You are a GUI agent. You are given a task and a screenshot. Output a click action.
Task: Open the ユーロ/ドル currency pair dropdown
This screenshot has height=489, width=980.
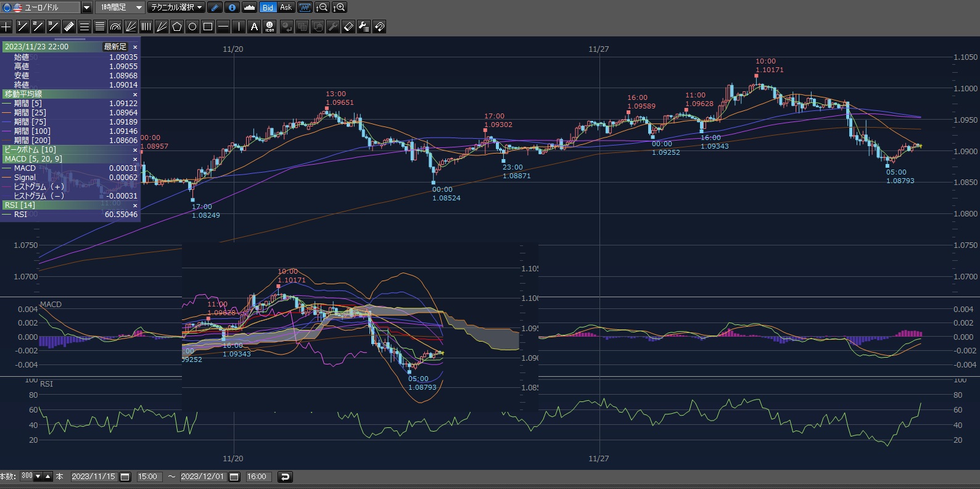click(86, 7)
